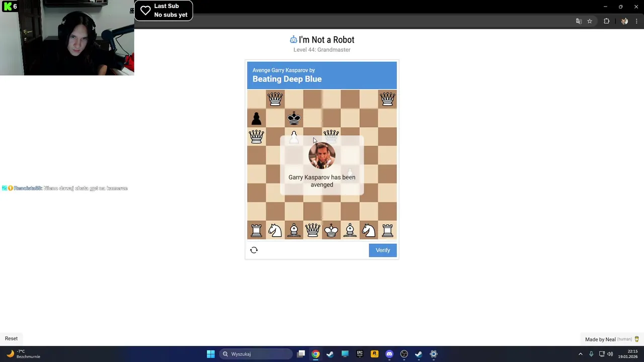
Task: Select the white bishop on c1
Action: 294,230
